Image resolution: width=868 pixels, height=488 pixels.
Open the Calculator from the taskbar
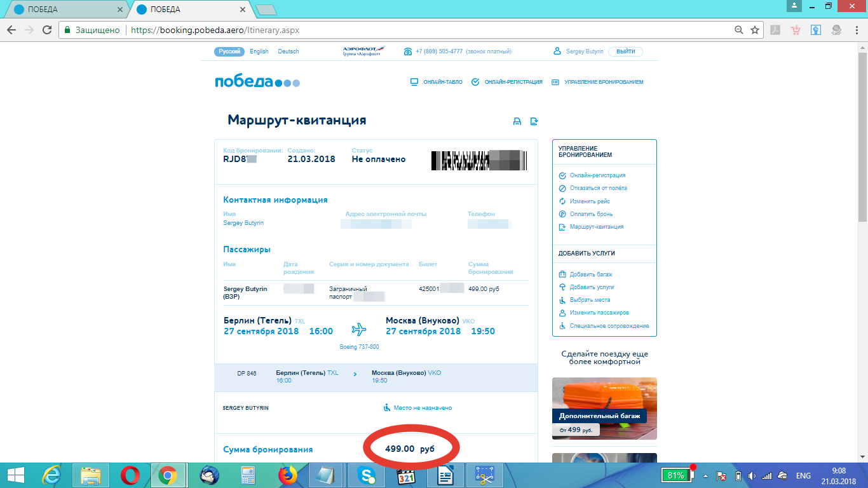pos(248,475)
